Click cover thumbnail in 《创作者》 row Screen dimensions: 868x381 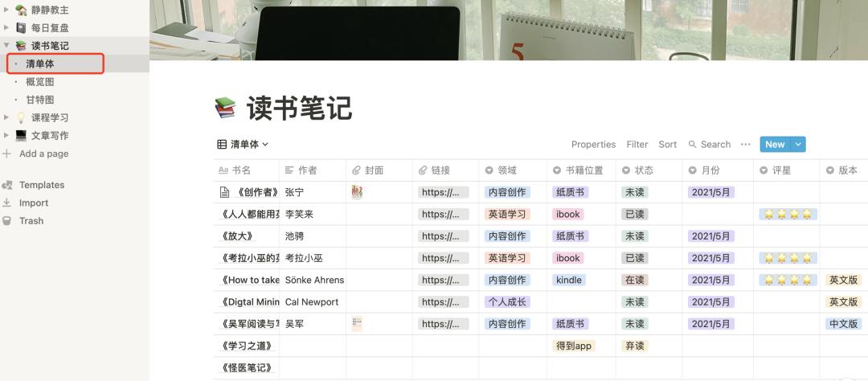click(357, 192)
